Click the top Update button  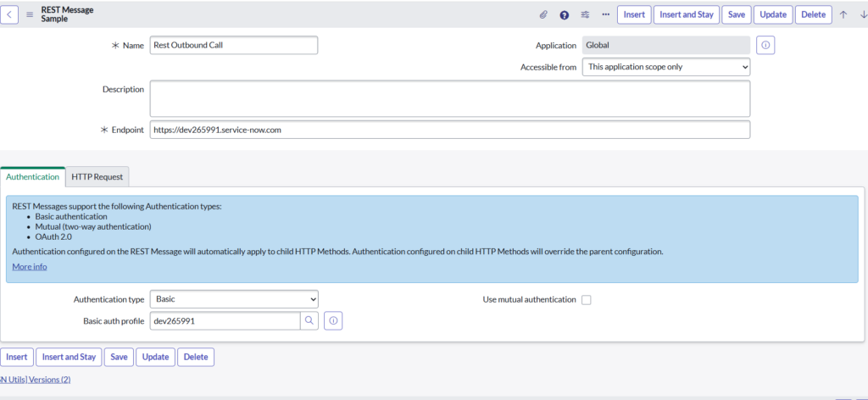coord(772,14)
